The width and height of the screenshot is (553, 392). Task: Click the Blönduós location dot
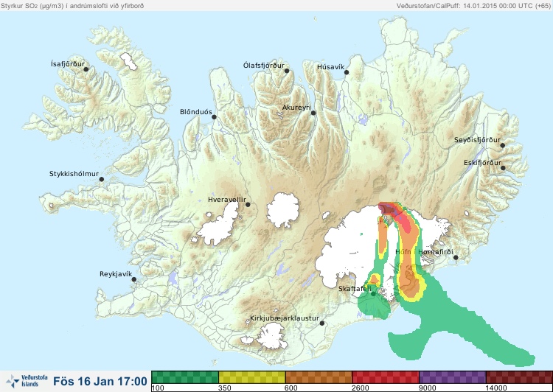tap(214, 117)
